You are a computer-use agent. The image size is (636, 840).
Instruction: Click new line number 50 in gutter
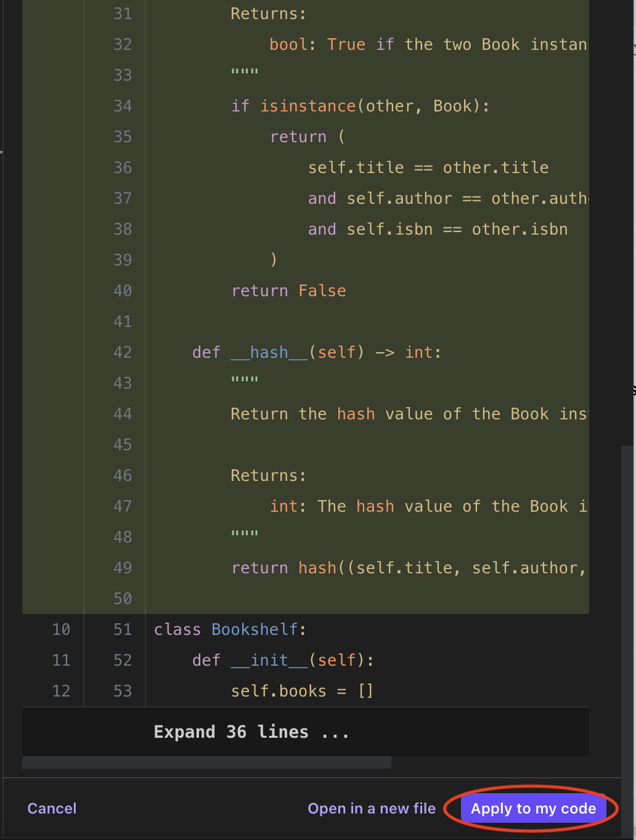click(x=123, y=599)
